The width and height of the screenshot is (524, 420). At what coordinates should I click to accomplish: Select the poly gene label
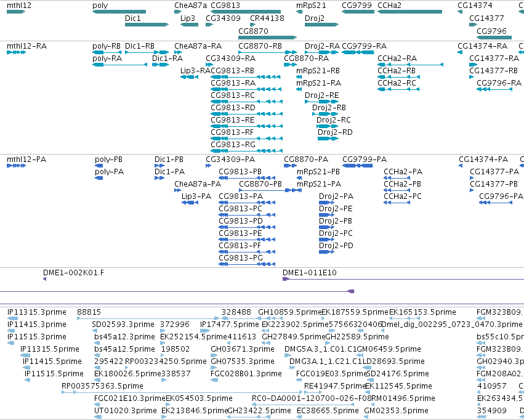(100, 6)
